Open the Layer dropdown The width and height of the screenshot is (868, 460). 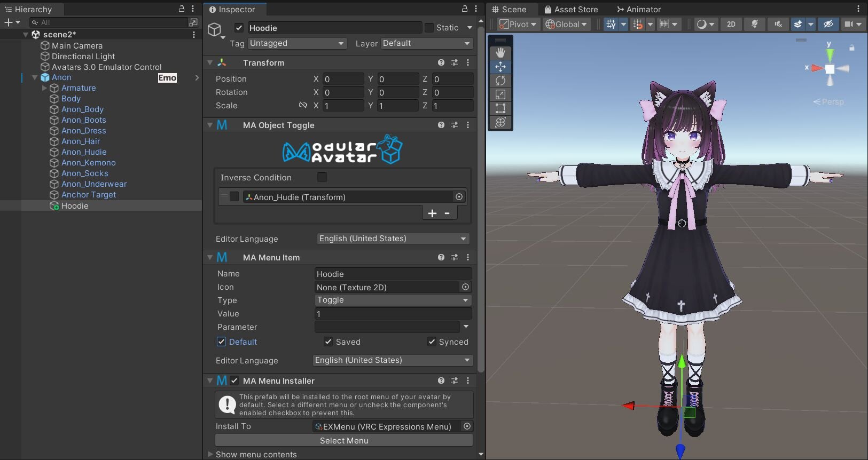427,43
